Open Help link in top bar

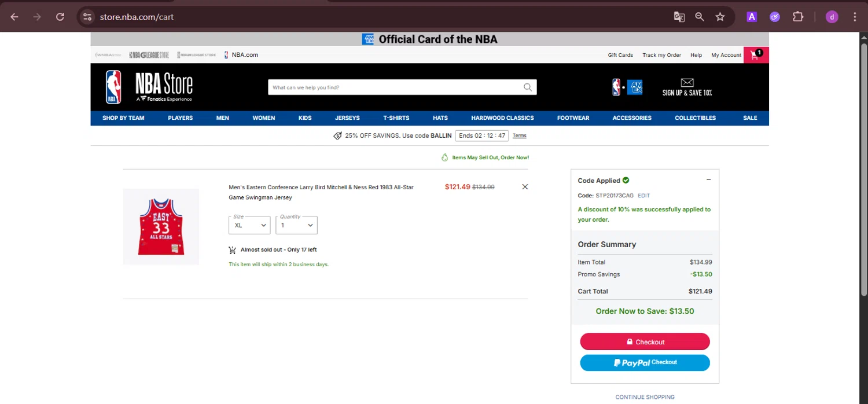[696, 55]
